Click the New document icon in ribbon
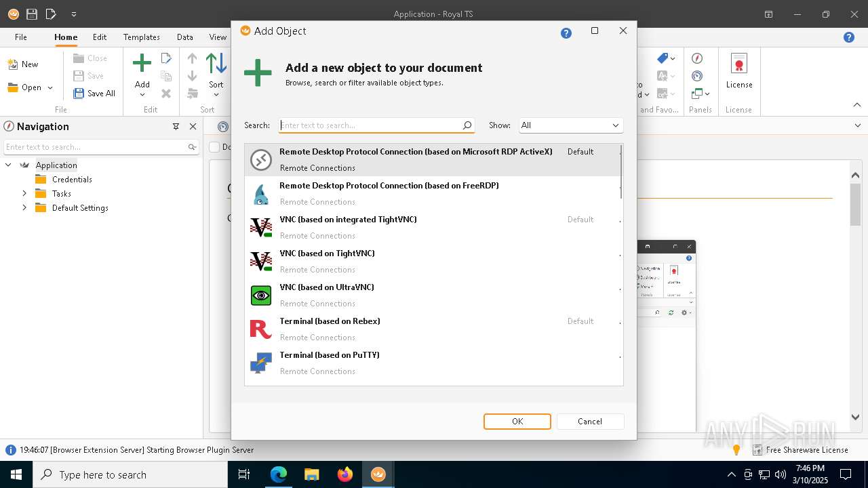The height and width of the screenshot is (488, 868). (12, 64)
